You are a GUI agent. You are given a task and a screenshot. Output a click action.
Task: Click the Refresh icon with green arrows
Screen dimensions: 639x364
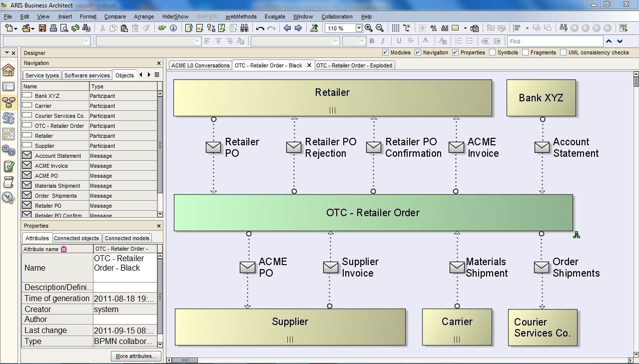tap(75, 28)
